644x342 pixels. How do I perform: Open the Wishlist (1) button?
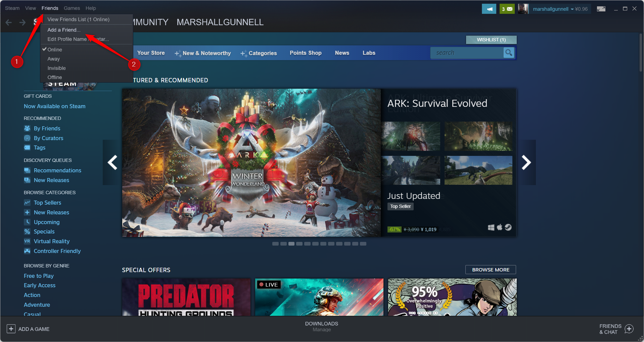click(x=491, y=40)
